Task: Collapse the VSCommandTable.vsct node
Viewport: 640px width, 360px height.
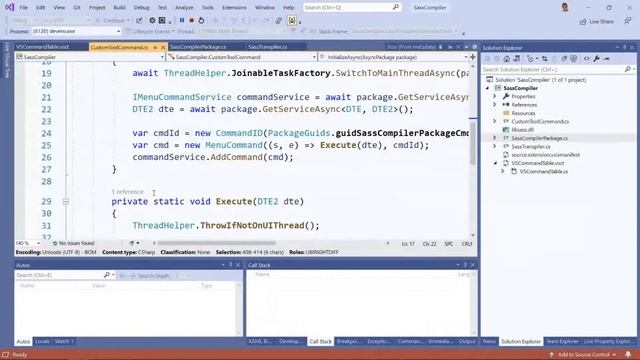Action: pos(495,163)
